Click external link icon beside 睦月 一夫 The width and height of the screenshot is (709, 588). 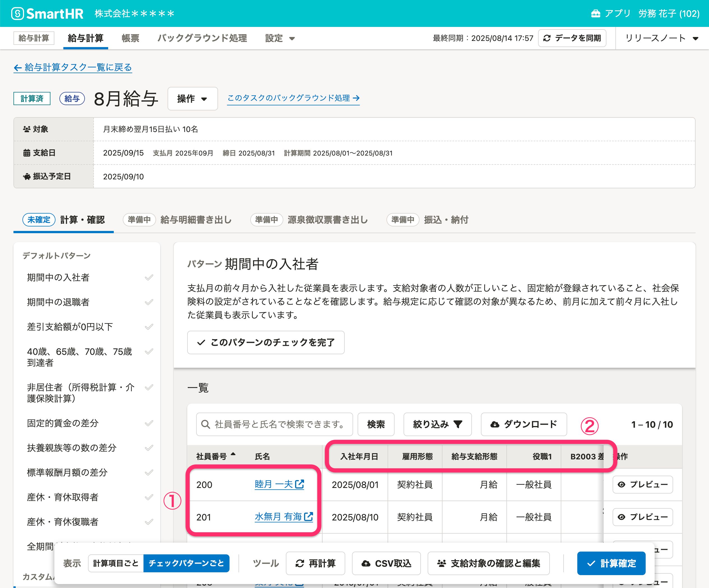tap(300, 484)
